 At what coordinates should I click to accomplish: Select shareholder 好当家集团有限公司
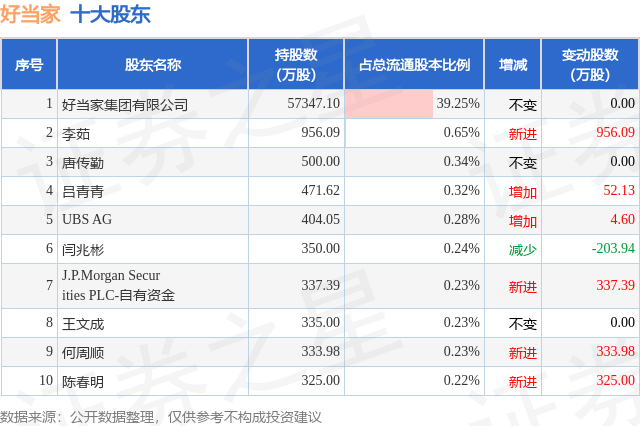(x=124, y=104)
